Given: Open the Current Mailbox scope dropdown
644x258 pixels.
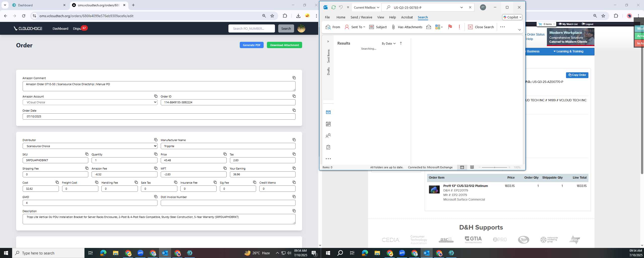Looking at the screenshot, I should (366, 7).
